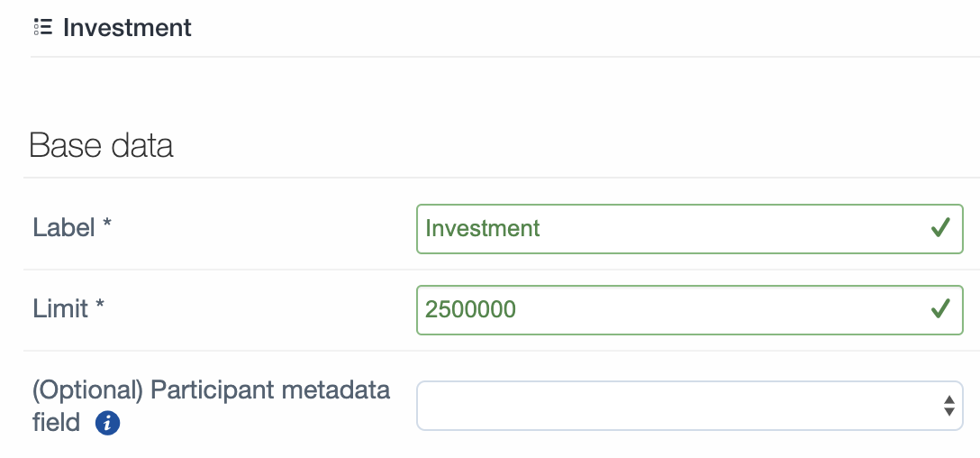Screen dimensions: 980x458
Task: Open the Participant metadata field dropdown
Action: click(x=689, y=406)
